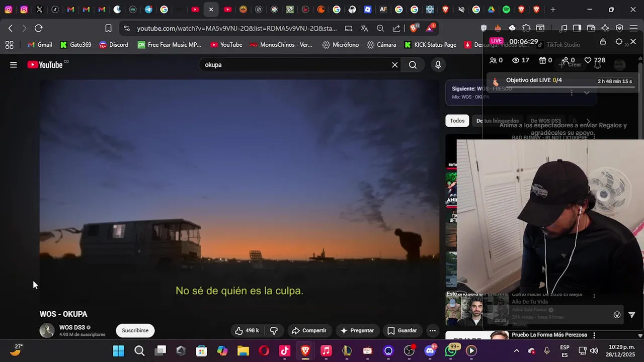
Task: Toggle Brave sidebar panel icon
Action: 577,28
